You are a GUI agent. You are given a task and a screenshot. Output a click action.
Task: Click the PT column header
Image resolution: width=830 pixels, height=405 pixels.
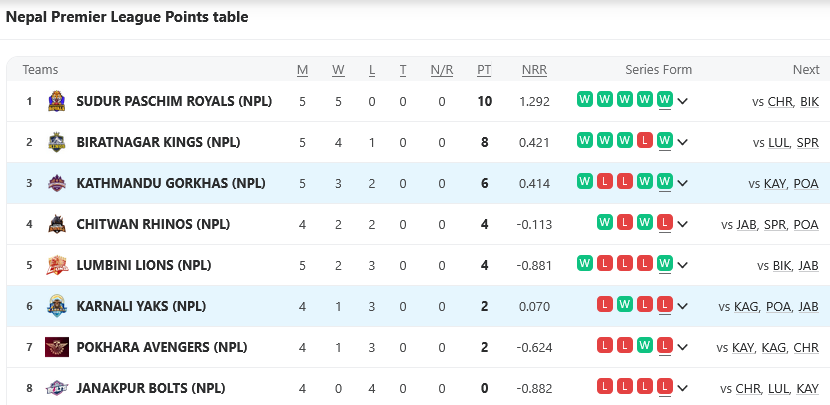484,70
